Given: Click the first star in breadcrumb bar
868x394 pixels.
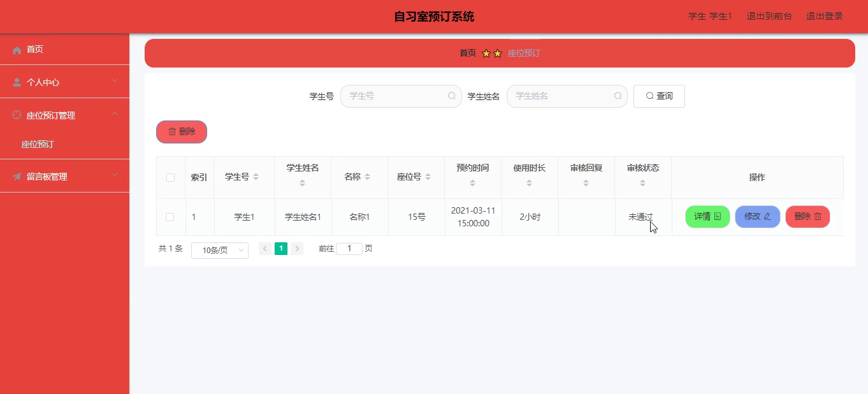Looking at the screenshot, I should click(486, 54).
